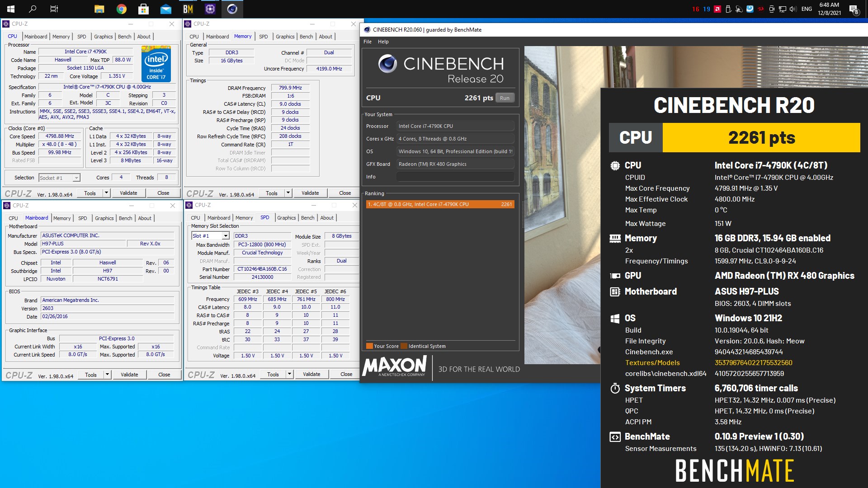Open the network tray icon
This screenshot has width=868, height=488.
pyautogui.click(x=782, y=9)
